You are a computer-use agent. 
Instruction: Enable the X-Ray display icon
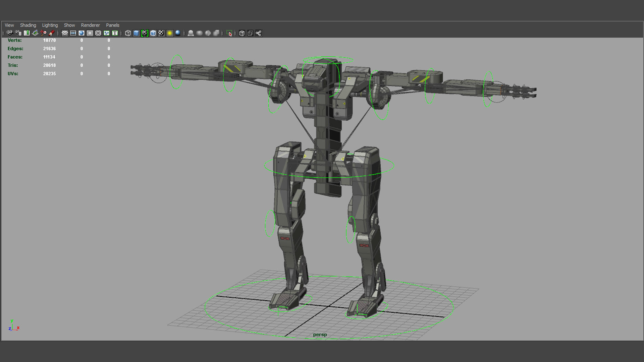tap(242, 33)
